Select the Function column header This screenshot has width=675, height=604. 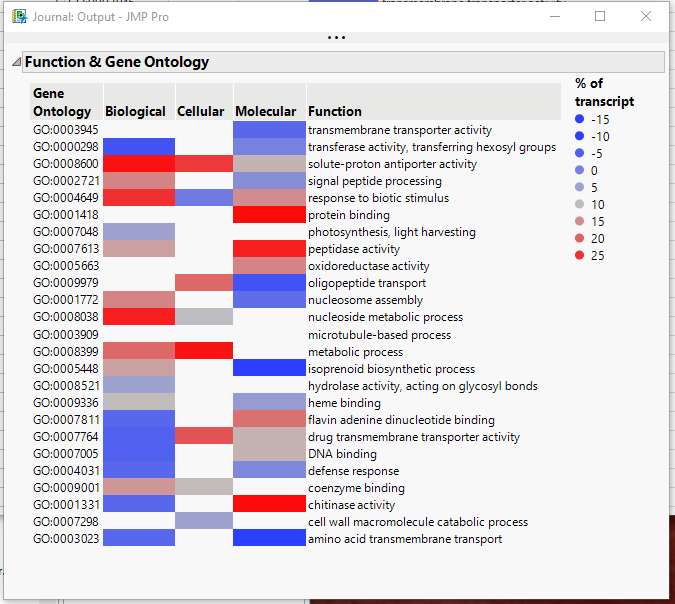coord(335,111)
